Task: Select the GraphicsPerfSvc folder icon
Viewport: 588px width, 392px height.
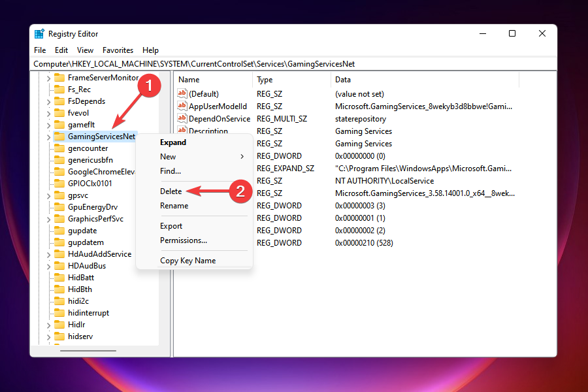Action: pyautogui.click(x=59, y=219)
